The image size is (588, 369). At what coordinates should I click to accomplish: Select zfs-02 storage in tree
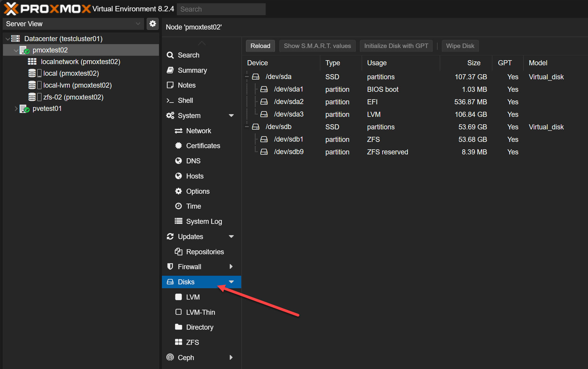[x=73, y=97]
